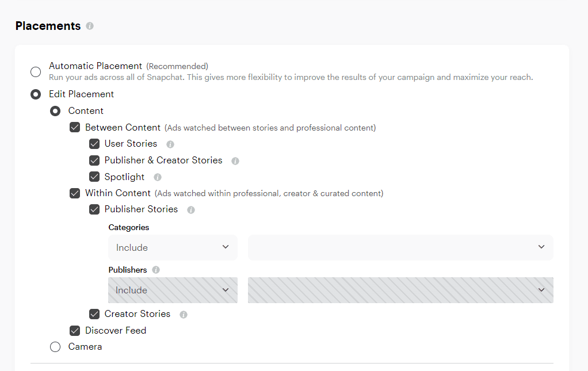Select the Automatic Placement radio button
This screenshot has height=371, width=588.
coord(36,72)
